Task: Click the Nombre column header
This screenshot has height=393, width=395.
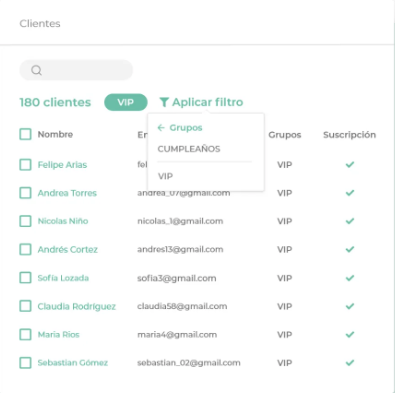Action: click(55, 134)
